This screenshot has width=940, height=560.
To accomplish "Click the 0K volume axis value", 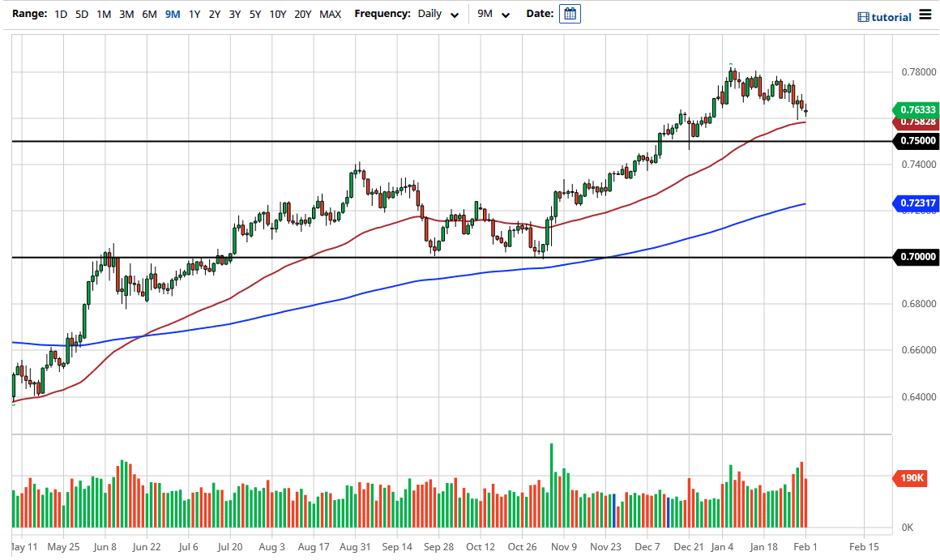I will click(x=907, y=528).
